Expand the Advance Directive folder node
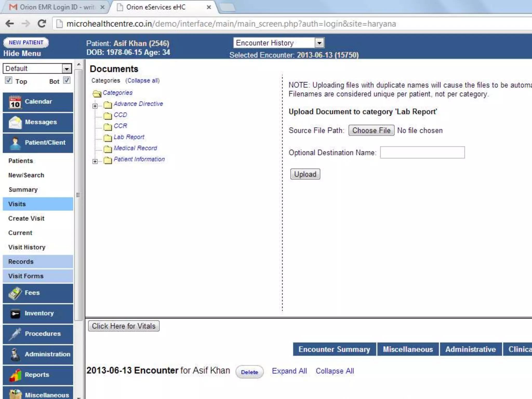This screenshot has height=399, width=532. [x=95, y=106]
